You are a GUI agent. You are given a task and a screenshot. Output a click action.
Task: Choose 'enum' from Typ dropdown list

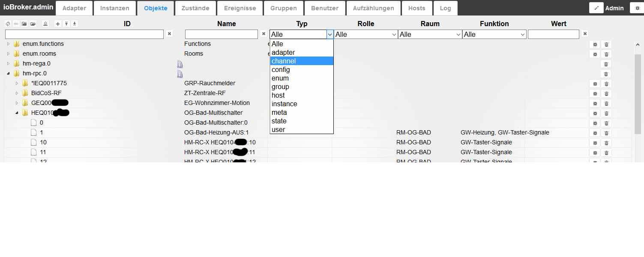coord(302,78)
